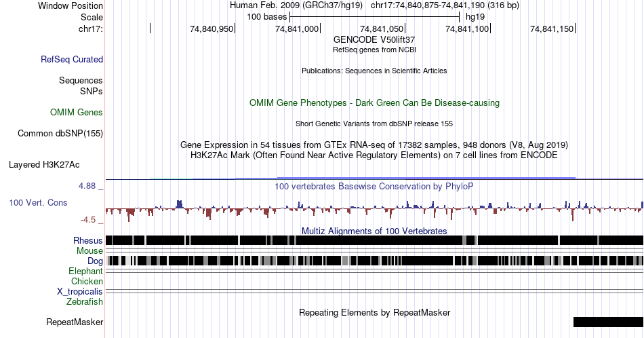Click the chr17: ruler label
644x338 pixels.
[91, 29]
